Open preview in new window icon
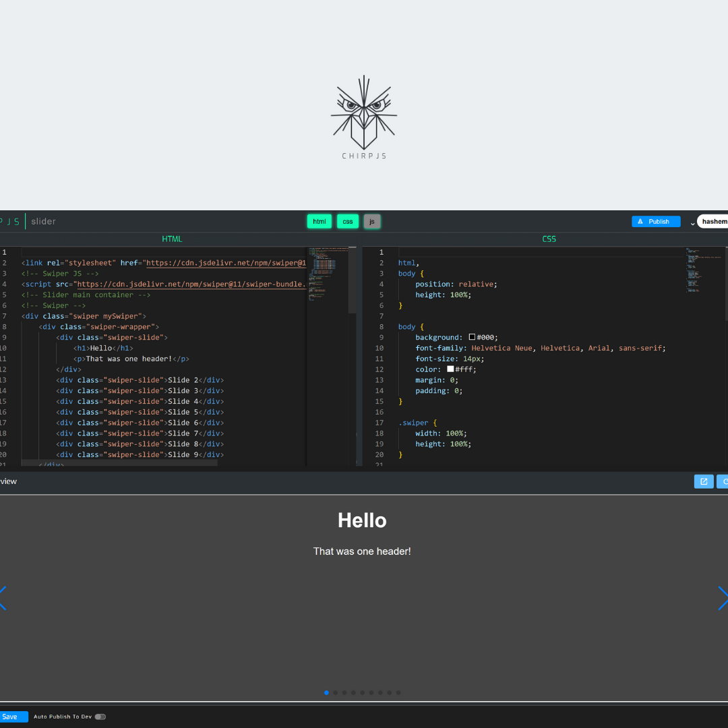 703,481
